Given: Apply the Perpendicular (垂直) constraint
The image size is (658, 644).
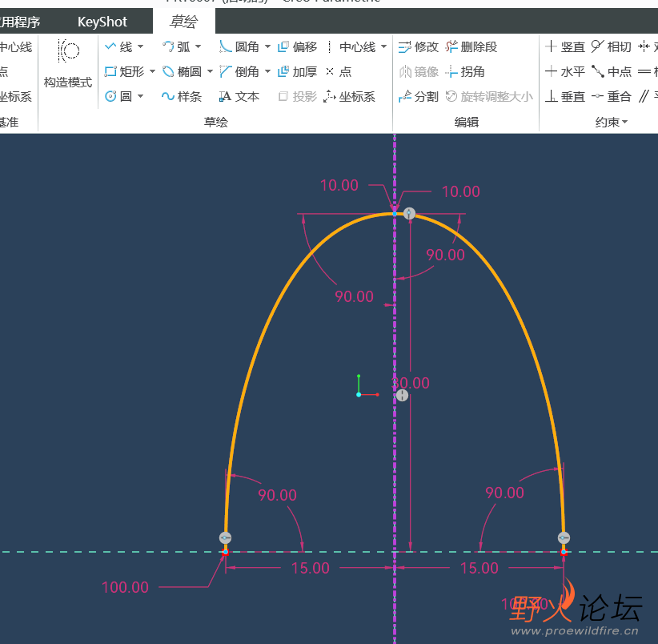Looking at the screenshot, I should (565, 97).
